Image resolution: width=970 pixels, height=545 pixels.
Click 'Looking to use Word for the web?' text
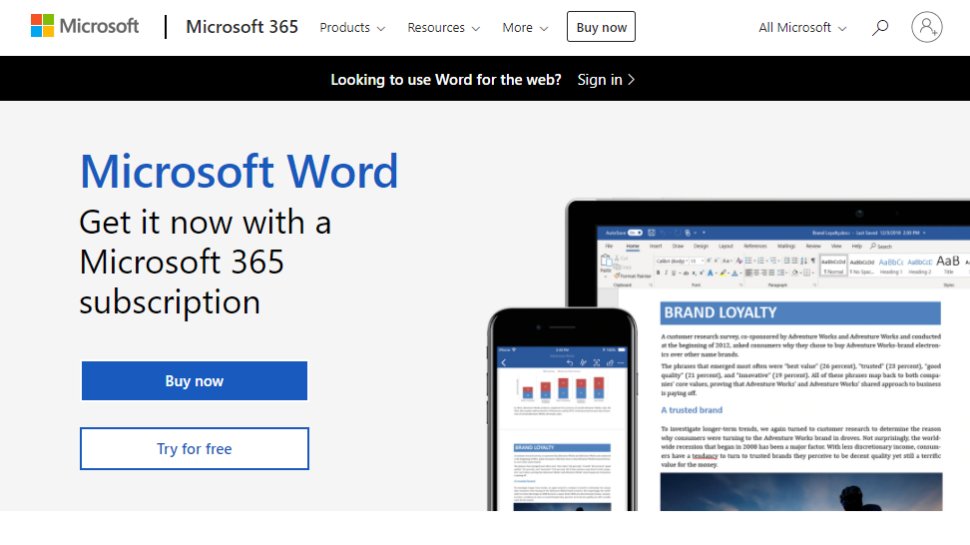[445, 80]
